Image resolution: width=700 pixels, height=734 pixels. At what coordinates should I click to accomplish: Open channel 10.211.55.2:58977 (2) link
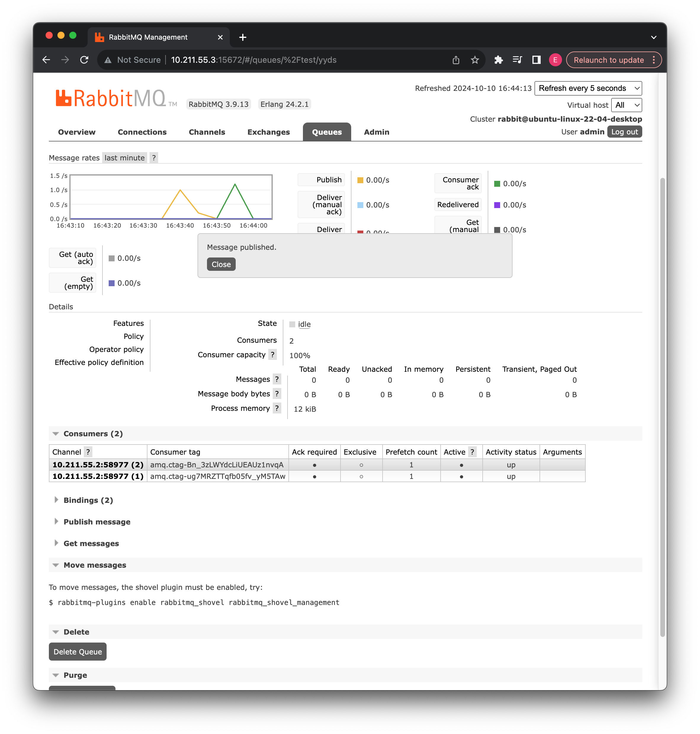pos(98,465)
